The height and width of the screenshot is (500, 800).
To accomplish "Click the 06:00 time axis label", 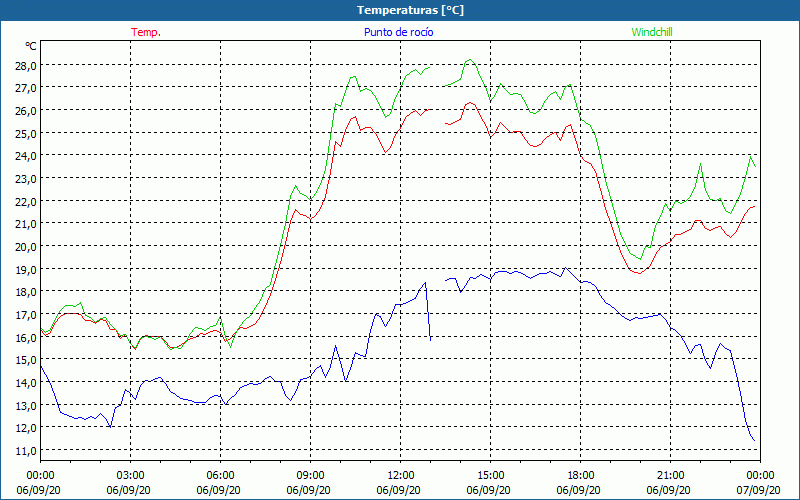I will [220, 476].
